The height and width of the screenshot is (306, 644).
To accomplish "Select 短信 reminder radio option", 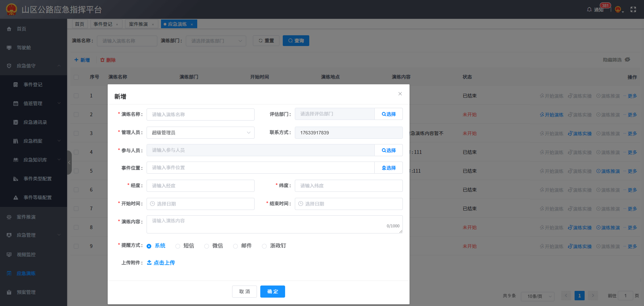I will [x=178, y=246].
